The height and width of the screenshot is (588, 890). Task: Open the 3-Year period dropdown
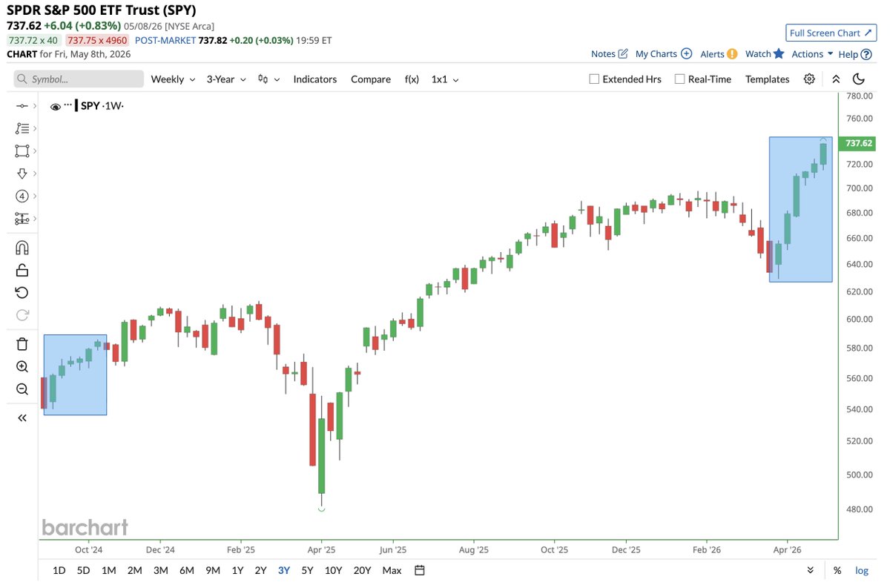(x=226, y=79)
